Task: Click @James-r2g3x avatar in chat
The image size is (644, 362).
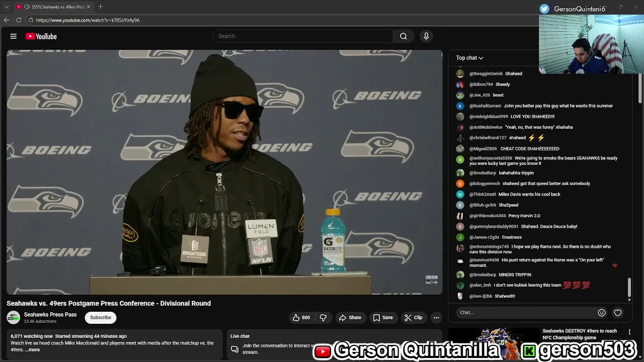Action: [x=460, y=237]
